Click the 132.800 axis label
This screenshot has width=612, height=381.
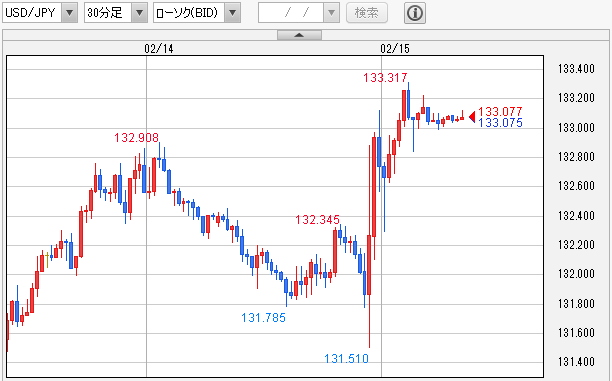point(576,157)
